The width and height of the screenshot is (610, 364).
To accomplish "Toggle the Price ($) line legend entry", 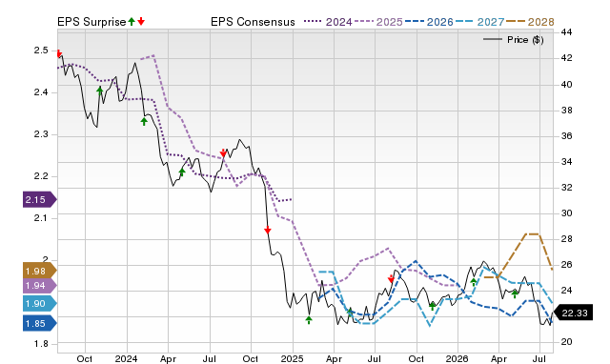I will 514,40.
